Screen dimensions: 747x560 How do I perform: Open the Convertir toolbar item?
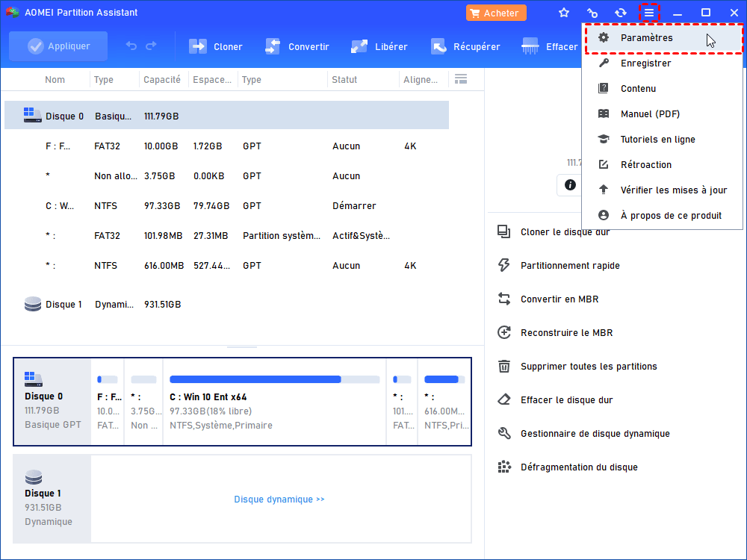(297, 46)
